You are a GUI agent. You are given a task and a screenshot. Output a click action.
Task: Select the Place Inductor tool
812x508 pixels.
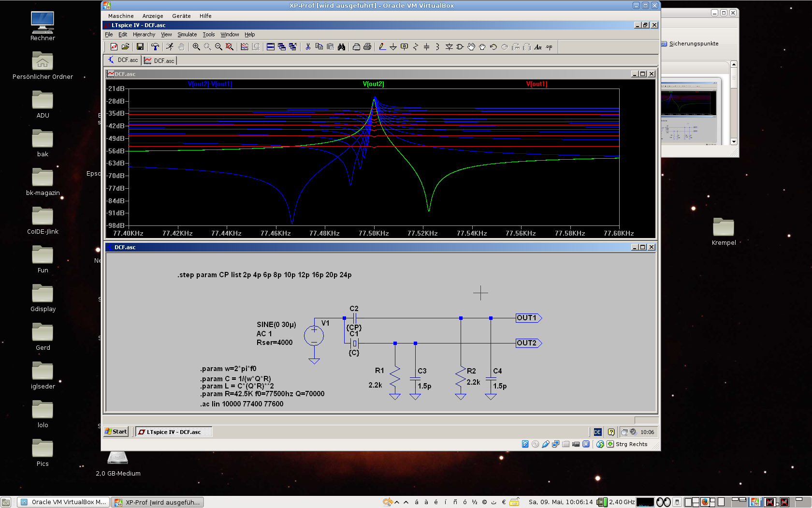click(437, 47)
